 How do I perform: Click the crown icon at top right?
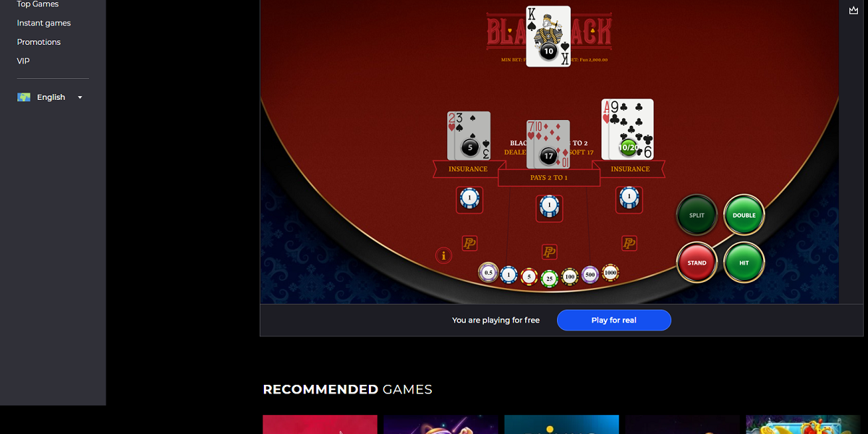pos(854,10)
